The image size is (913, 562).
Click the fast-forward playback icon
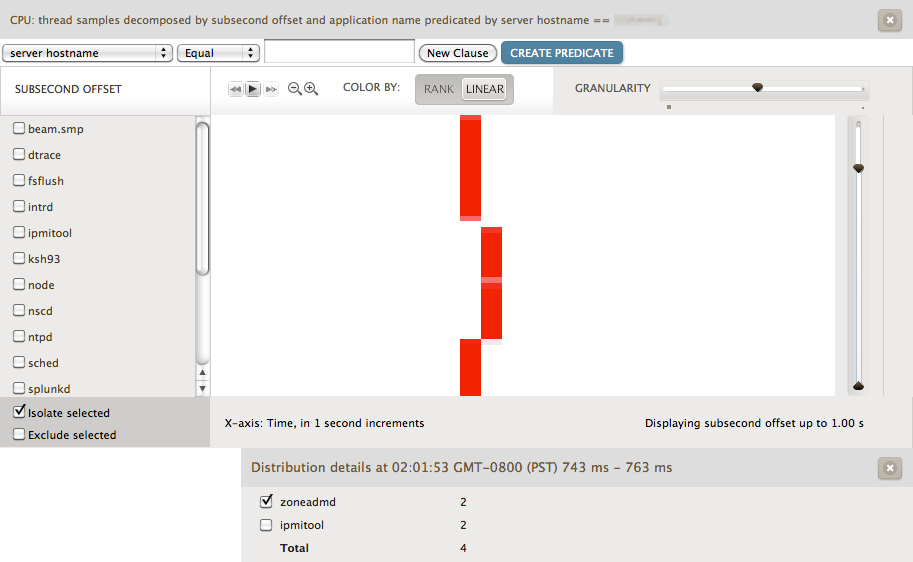tap(271, 89)
